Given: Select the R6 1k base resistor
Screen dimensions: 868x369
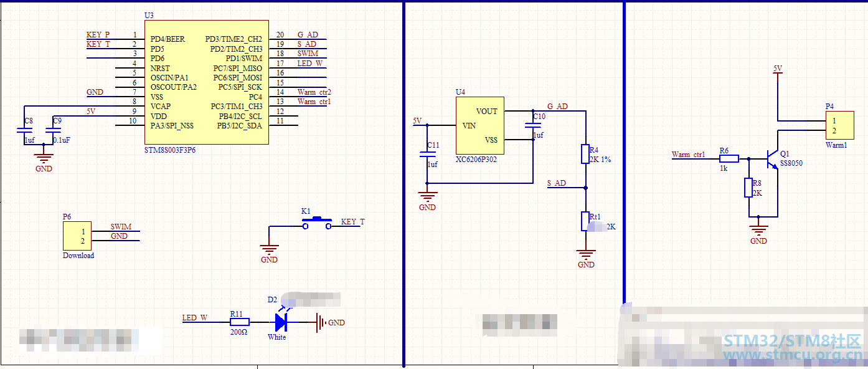Looking at the screenshot, I should pyautogui.click(x=729, y=159).
